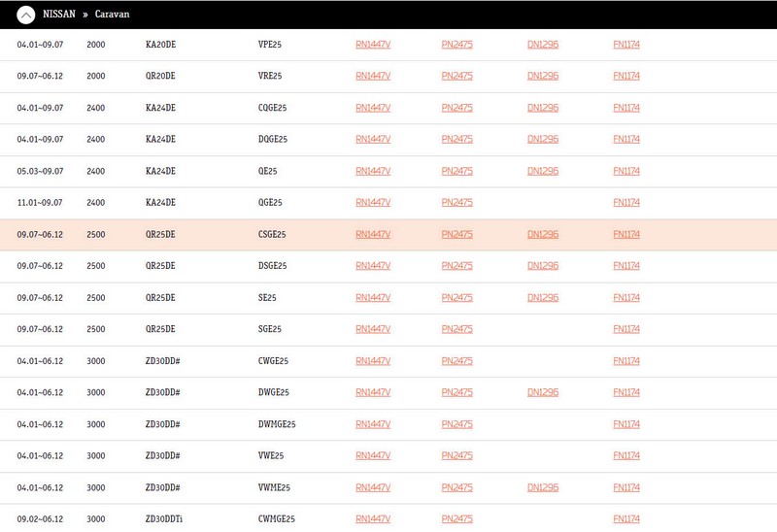Open DN1296 in the highlighted CSGE25 row

click(543, 234)
